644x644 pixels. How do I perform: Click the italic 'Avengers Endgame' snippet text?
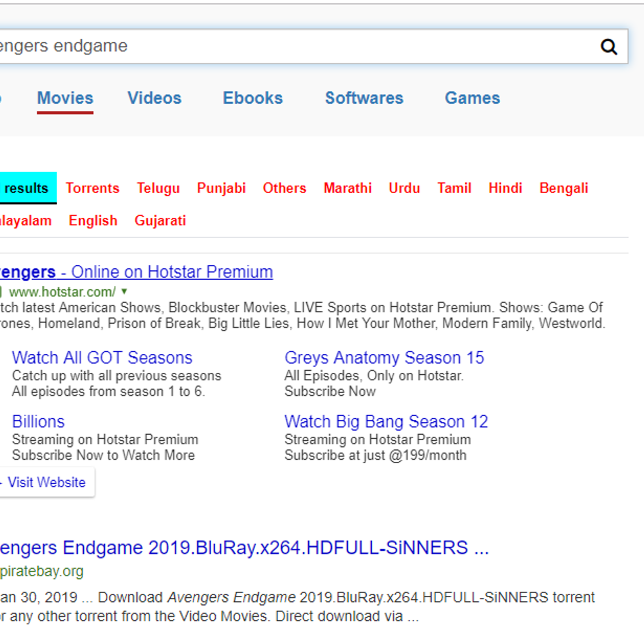click(x=231, y=597)
